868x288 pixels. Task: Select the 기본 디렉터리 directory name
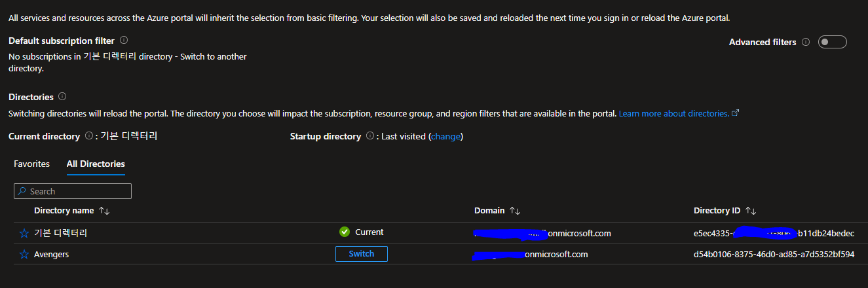click(60, 233)
